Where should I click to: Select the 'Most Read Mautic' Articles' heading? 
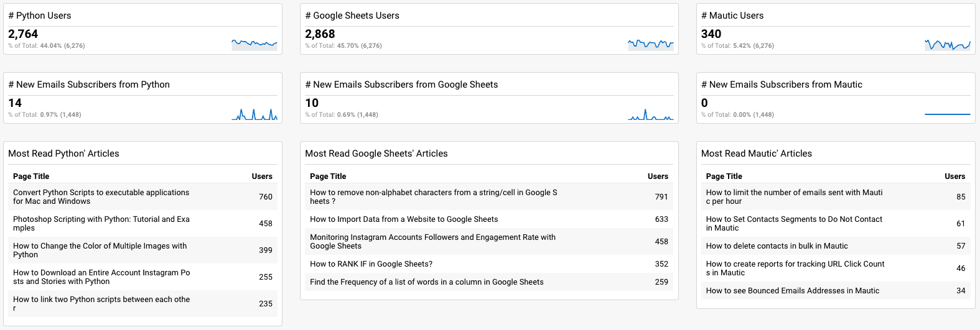pos(757,154)
